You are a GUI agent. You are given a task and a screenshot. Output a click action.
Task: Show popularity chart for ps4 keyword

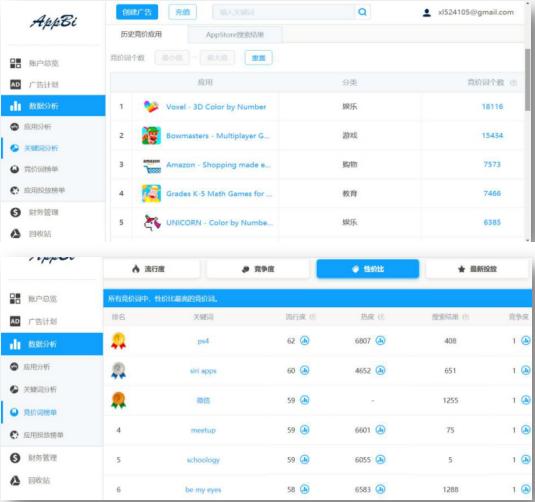(305, 341)
